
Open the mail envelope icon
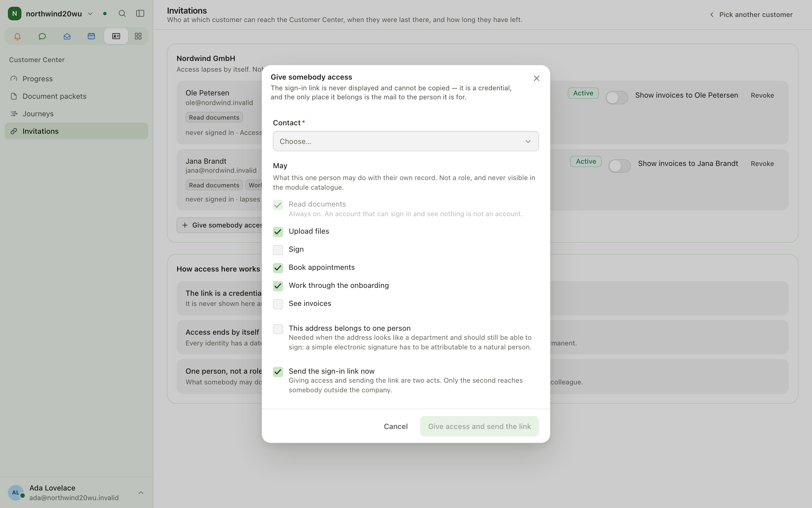tap(67, 36)
